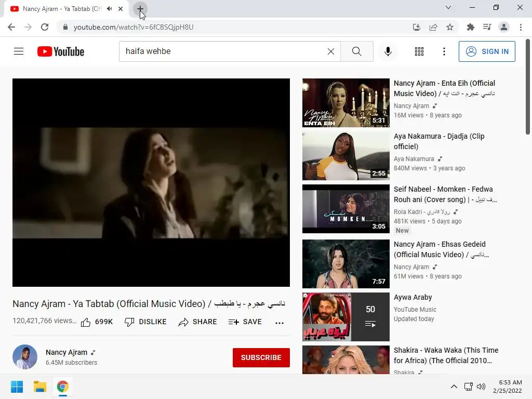This screenshot has height=399, width=532.
Task: Click the page vertical scrollbar
Action: [528, 87]
